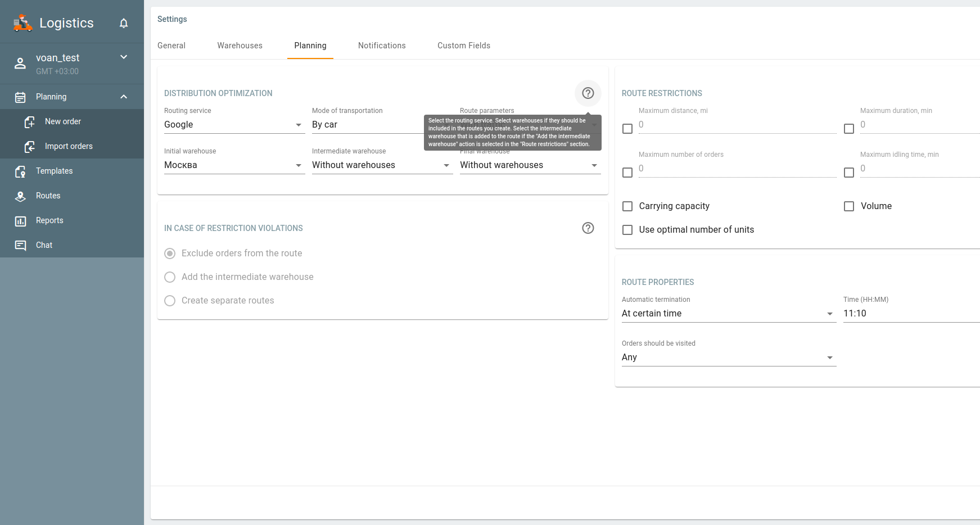Switch to the Warehouses tab

[240, 46]
